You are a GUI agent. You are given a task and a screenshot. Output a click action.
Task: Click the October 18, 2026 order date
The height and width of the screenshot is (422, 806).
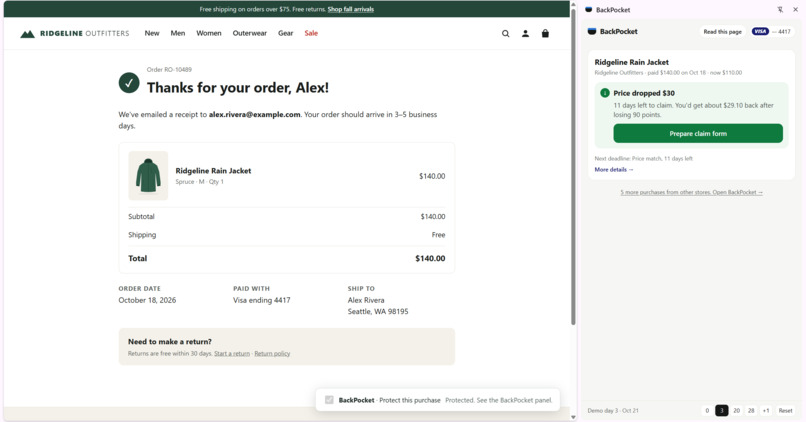[x=147, y=300]
